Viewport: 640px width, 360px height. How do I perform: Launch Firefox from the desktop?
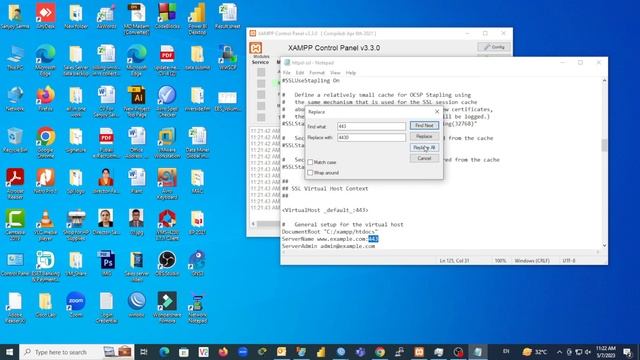45,98
